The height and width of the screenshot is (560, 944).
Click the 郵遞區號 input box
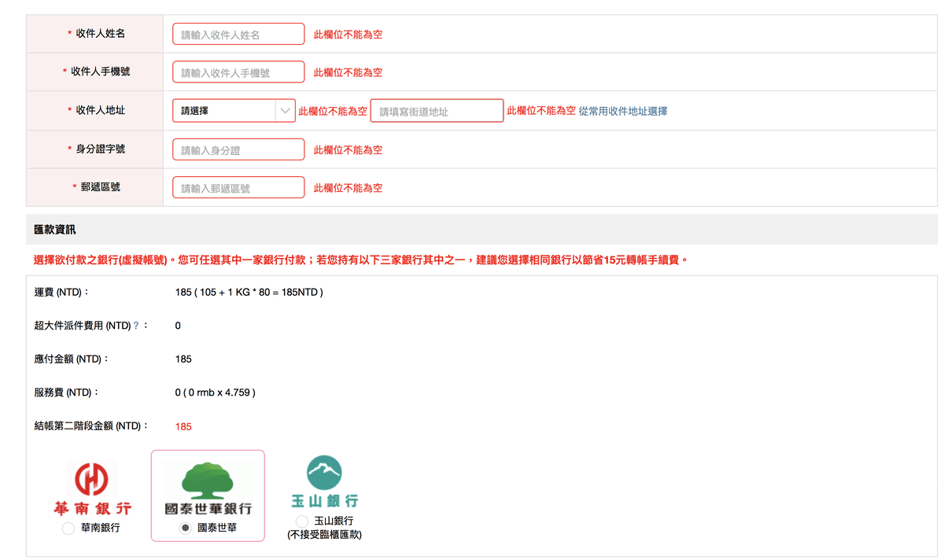[x=238, y=188]
